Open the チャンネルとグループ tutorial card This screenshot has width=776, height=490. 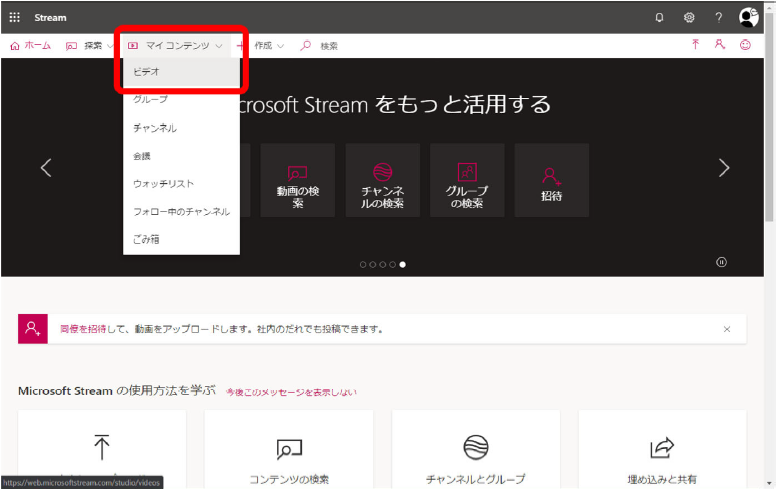[x=476, y=449]
